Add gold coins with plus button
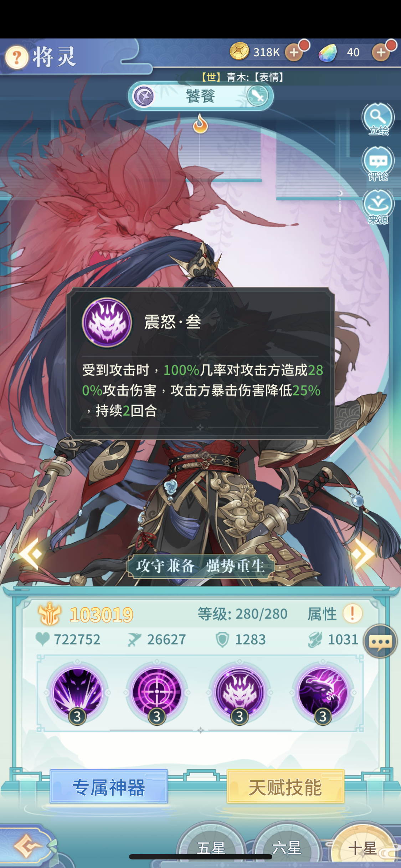The width and height of the screenshot is (401, 868). pos(294,52)
